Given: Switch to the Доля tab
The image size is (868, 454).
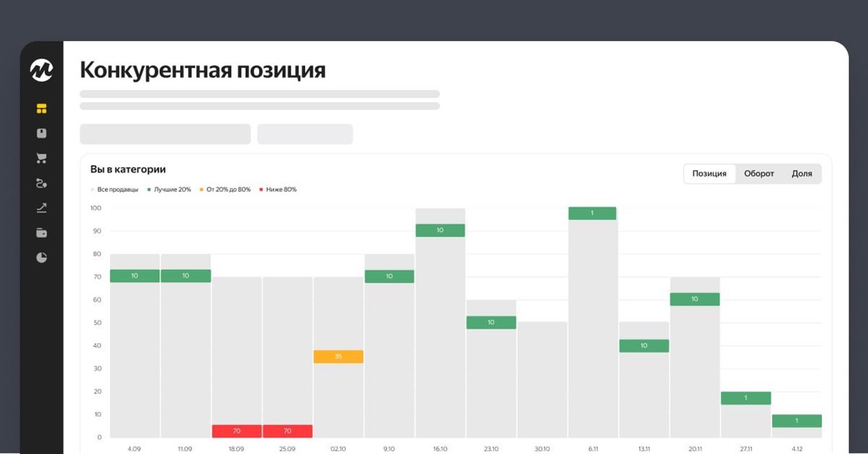Looking at the screenshot, I should point(801,174).
